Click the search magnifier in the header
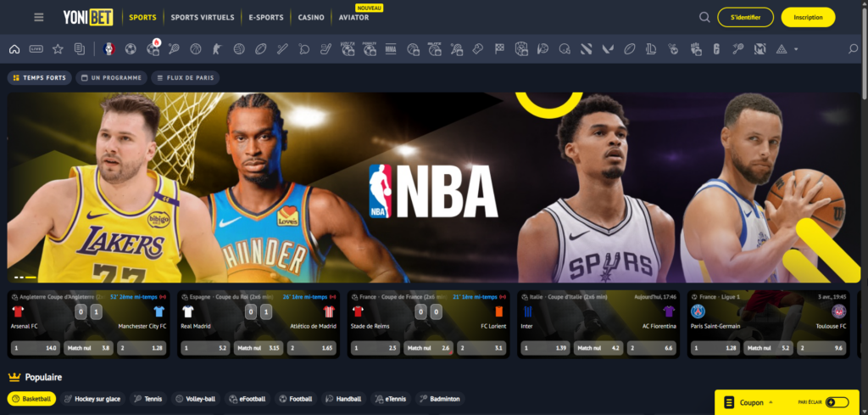868x415 pixels. click(x=704, y=17)
